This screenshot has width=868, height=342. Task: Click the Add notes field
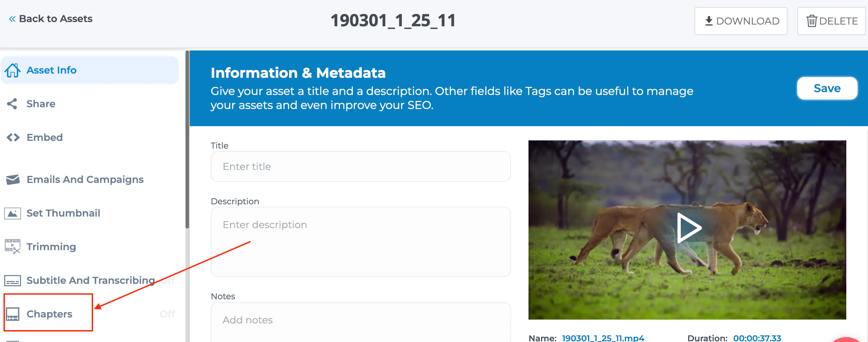click(x=361, y=322)
